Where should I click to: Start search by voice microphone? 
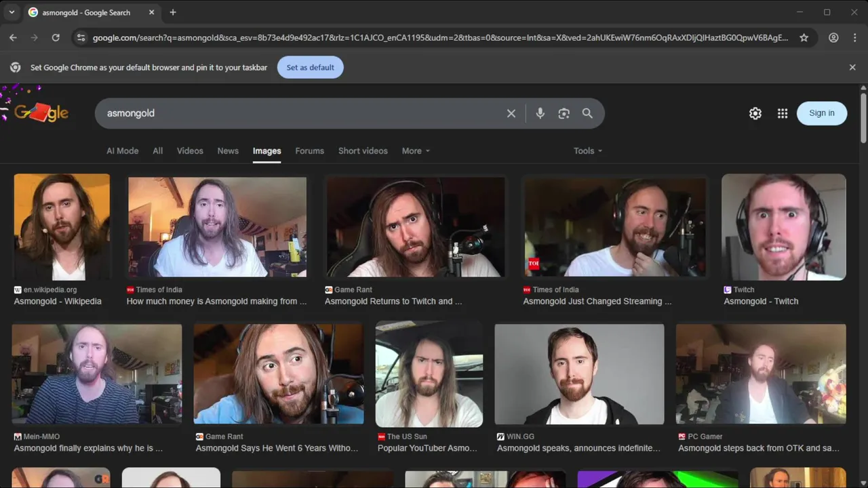pyautogui.click(x=540, y=113)
